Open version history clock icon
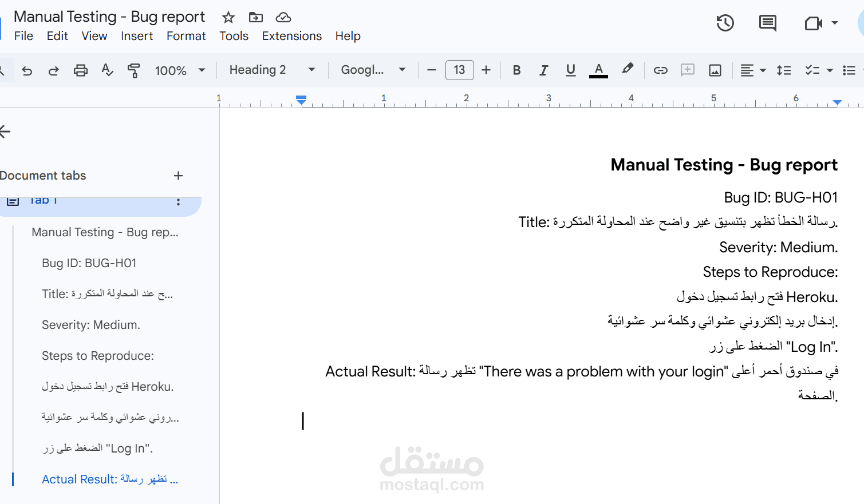The height and width of the screenshot is (504, 864). tap(725, 23)
